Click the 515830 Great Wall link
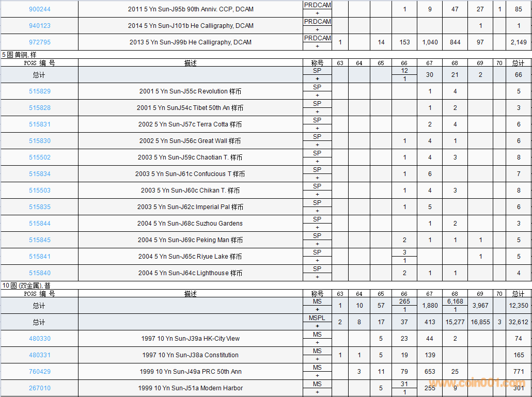 click(x=40, y=141)
